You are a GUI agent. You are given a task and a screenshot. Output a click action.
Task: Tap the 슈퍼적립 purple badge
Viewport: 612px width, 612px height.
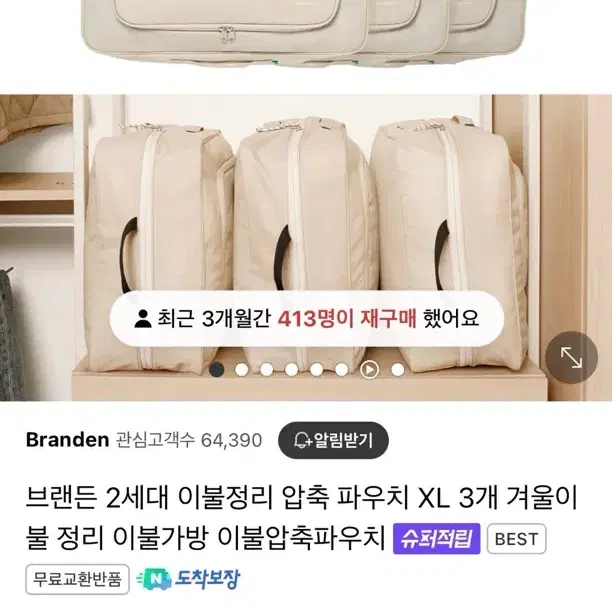point(436,539)
